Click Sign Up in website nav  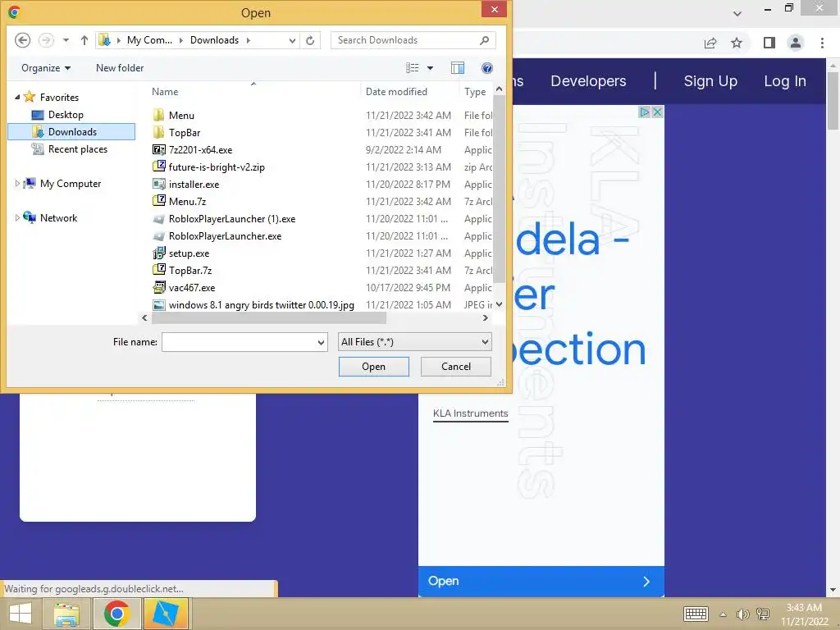click(710, 81)
